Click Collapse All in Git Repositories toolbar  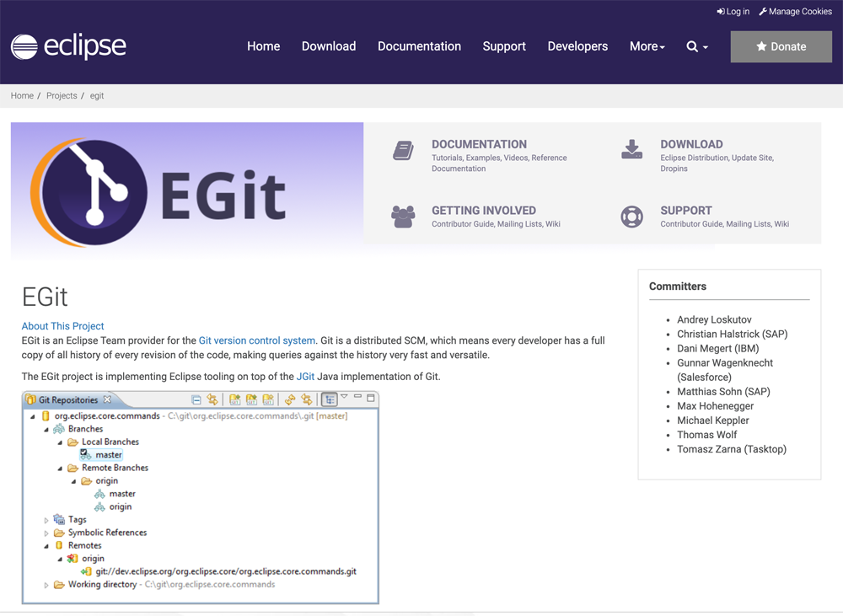196,399
